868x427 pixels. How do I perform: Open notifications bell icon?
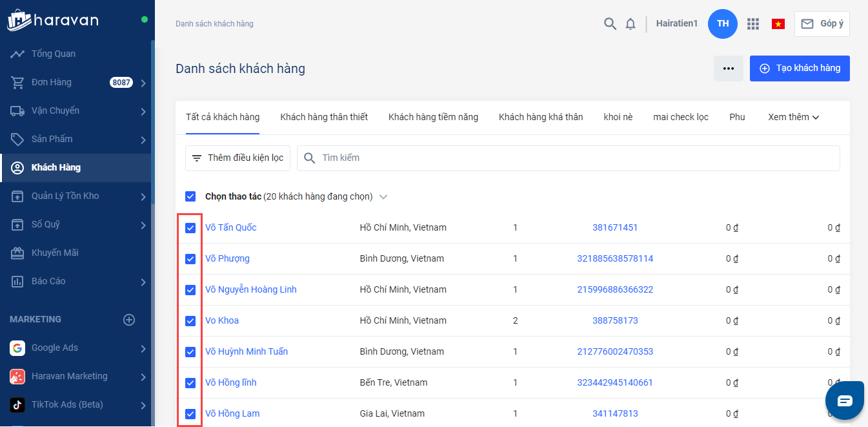point(631,24)
